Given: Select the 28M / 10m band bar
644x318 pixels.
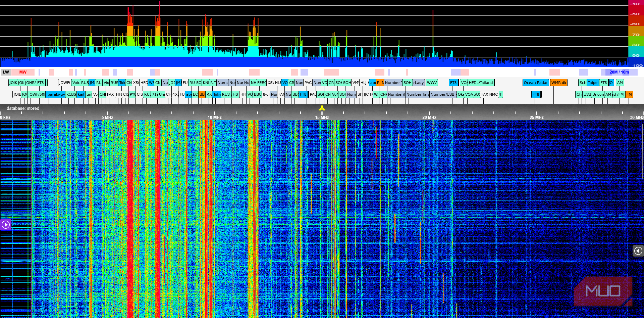Looking at the screenshot, I should 619,72.
